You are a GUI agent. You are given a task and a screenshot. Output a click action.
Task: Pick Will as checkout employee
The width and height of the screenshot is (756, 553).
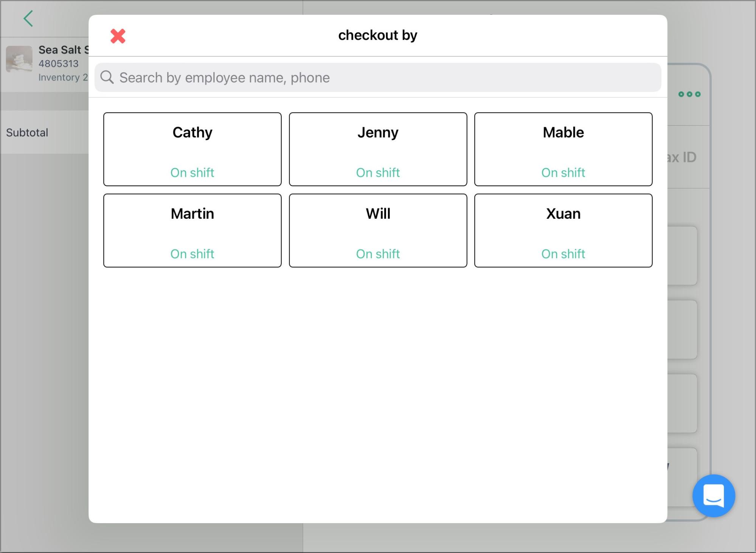(x=378, y=231)
